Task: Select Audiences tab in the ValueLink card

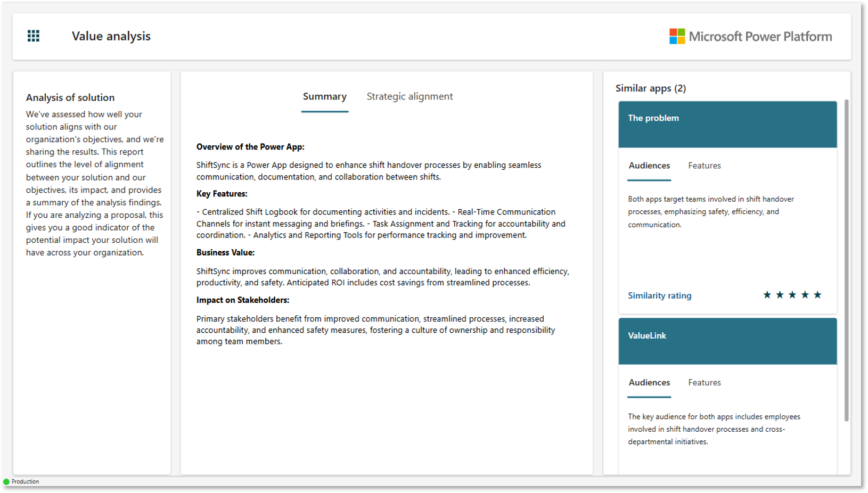Action: (649, 383)
